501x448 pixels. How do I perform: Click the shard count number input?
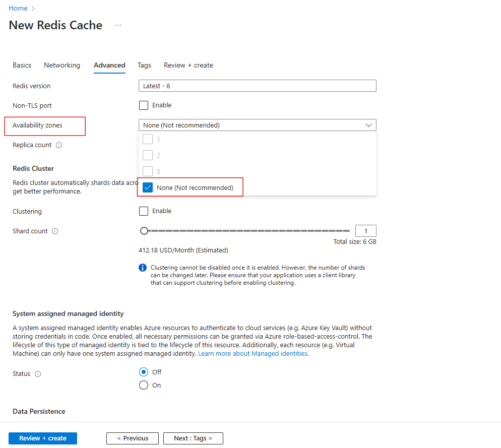pos(365,230)
